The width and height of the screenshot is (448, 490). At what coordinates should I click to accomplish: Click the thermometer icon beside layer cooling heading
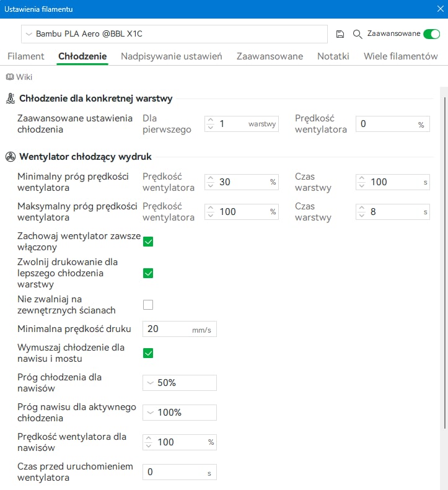tap(11, 98)
